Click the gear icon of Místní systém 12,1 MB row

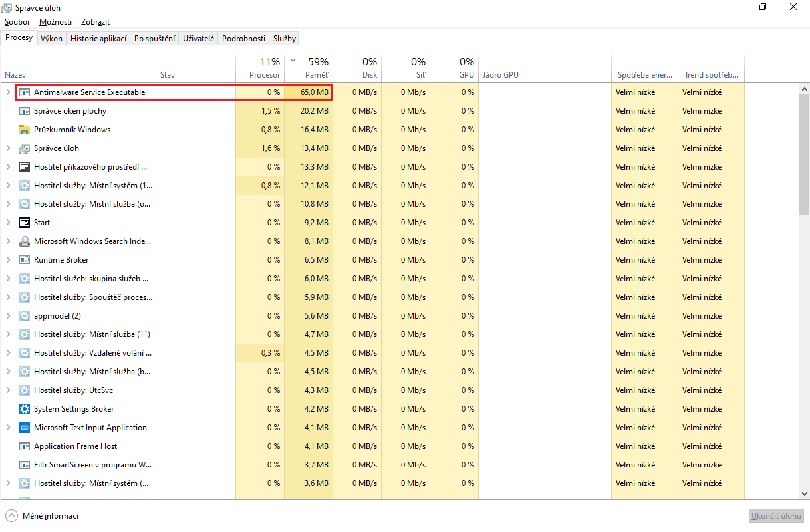[25, 186]
